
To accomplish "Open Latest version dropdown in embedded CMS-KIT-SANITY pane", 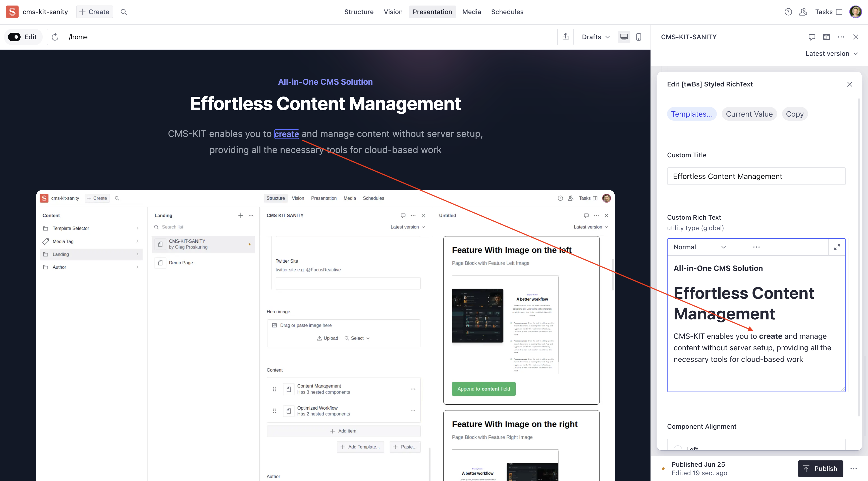I will [407, 227].
